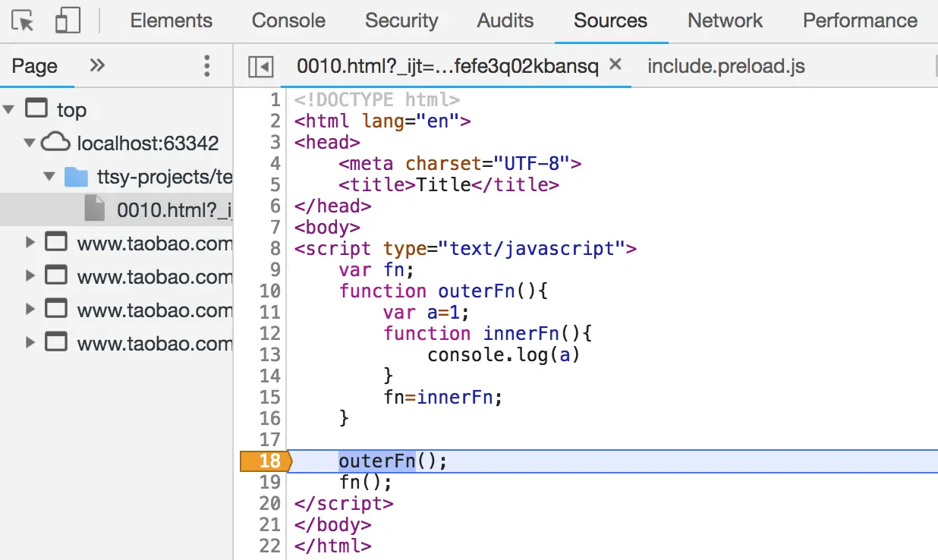Select the fourth www.taobao.com frame label
This screenshot has width=938, height=560.
point(154,344)
